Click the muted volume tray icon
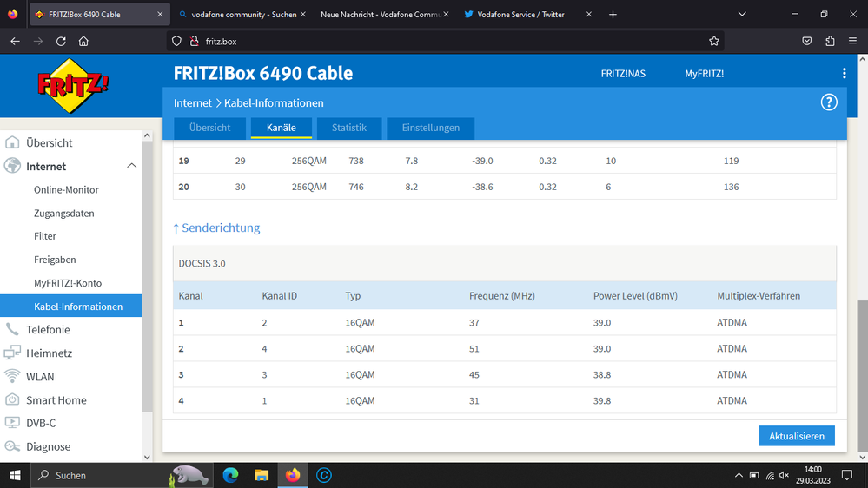This screenshot has height=488, width=868. 785,475
